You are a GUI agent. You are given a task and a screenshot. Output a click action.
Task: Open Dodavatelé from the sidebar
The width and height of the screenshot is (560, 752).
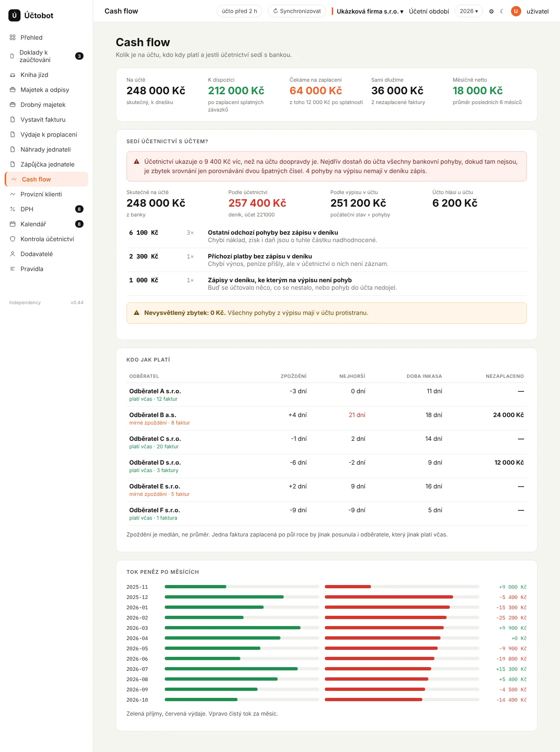coord(47,254)
